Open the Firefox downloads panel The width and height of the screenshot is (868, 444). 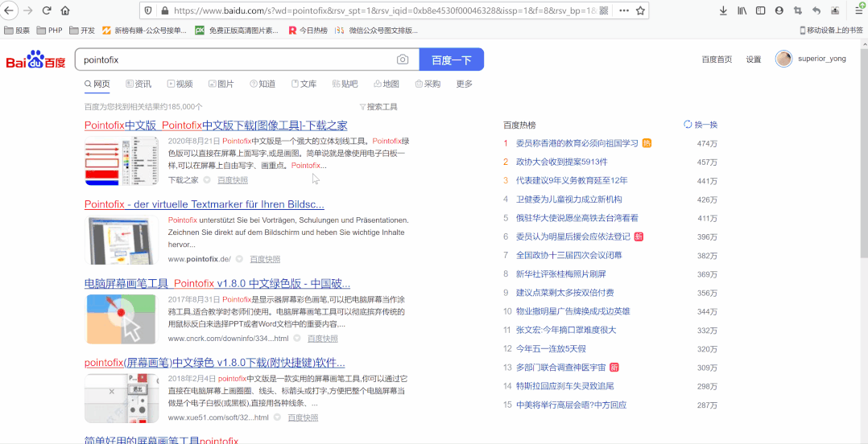point(723,10)
